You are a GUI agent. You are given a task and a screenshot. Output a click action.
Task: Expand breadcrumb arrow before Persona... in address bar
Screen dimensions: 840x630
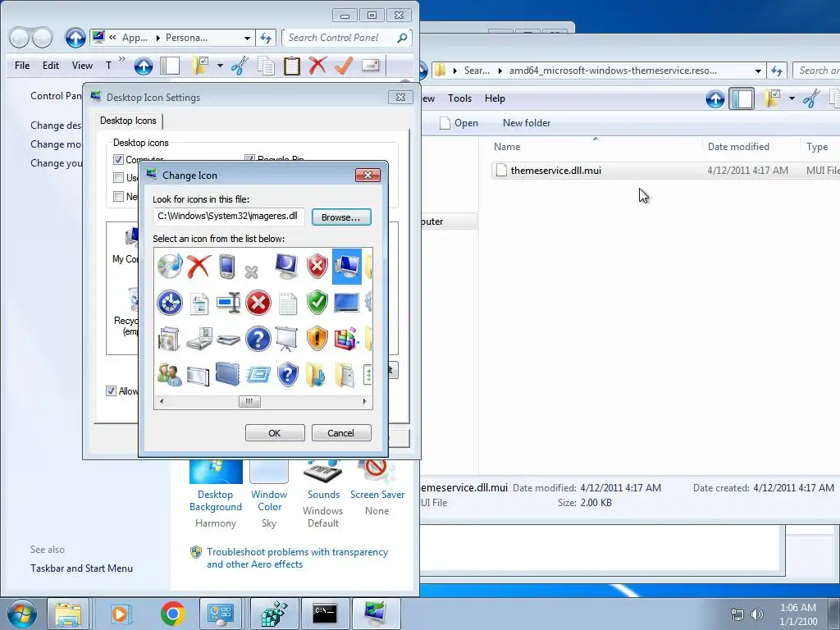158,38
